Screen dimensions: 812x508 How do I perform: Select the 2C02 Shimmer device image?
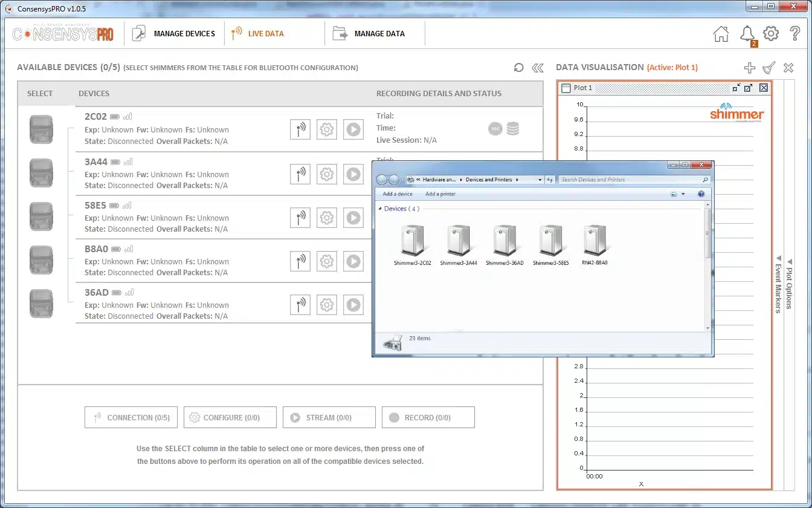(x=41, y=129)
